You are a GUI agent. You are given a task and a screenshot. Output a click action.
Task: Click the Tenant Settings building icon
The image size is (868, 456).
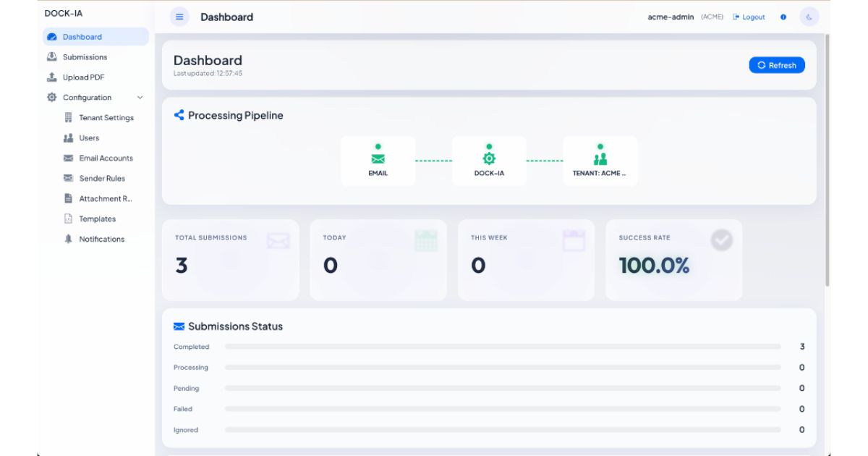[69, 117]
